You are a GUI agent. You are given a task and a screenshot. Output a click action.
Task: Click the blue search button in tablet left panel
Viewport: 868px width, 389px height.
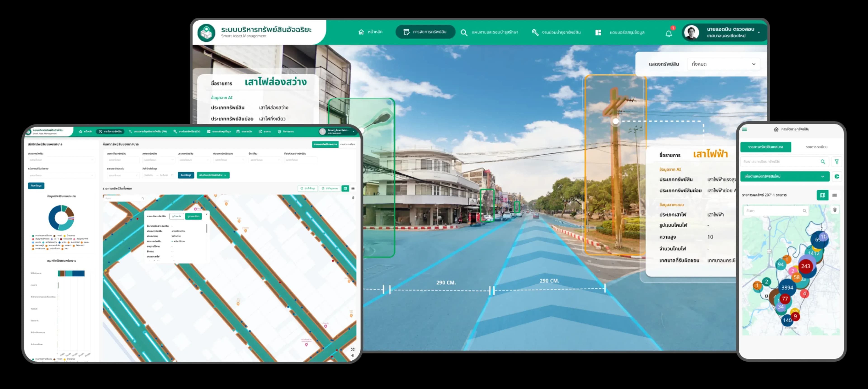tap(36, 186)
